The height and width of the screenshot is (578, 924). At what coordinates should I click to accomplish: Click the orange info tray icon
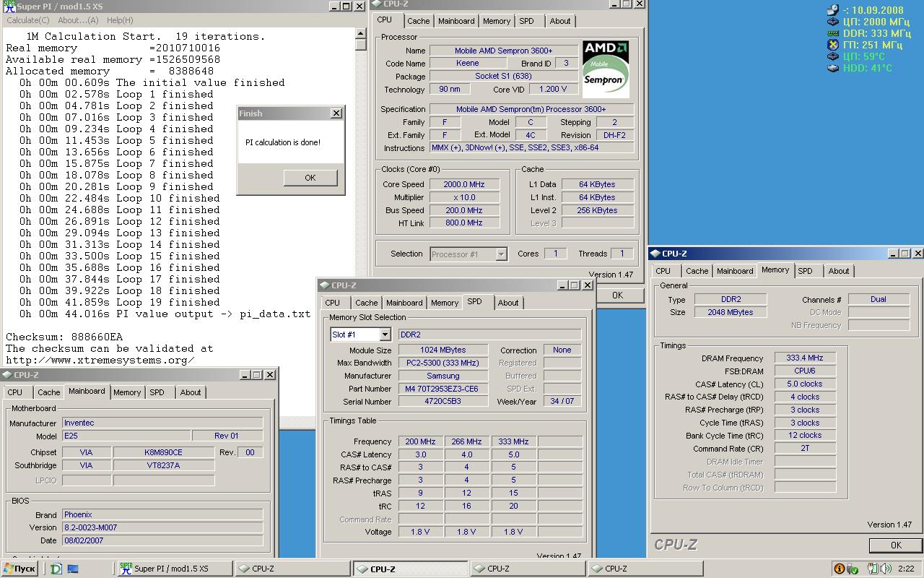839,569
